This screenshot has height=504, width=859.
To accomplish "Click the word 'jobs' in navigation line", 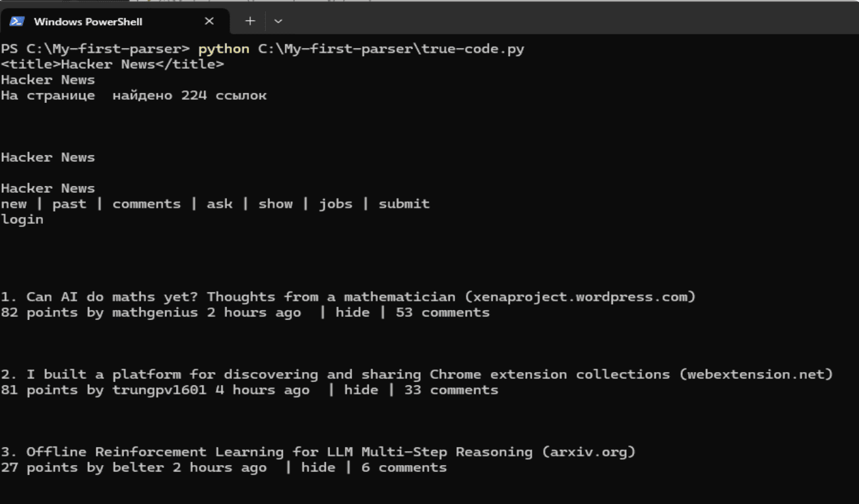I will pyautogui.click(x=336, y=204).
